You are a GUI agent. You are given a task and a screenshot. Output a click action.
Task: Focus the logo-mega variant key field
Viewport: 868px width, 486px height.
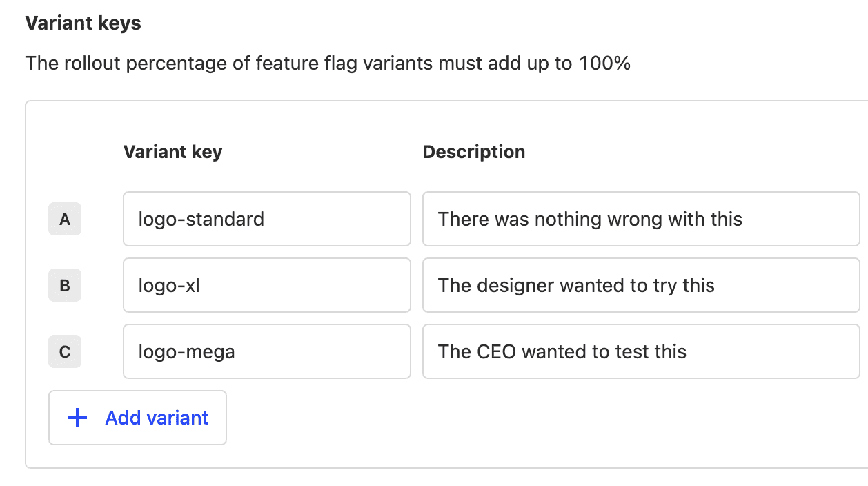tap(266, 351)
